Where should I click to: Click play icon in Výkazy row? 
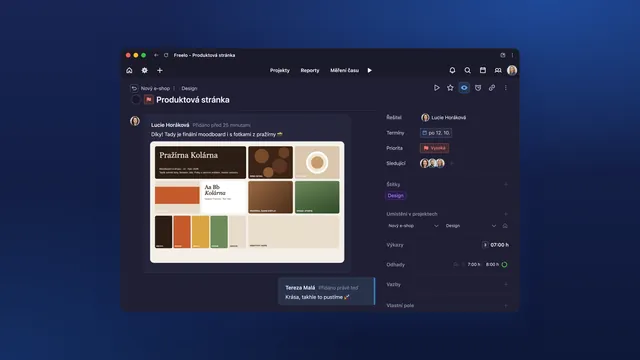(x=485, y=245)
